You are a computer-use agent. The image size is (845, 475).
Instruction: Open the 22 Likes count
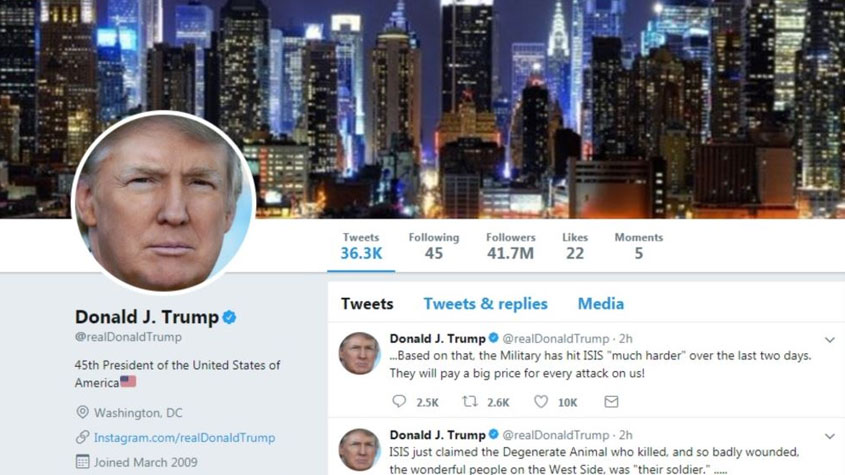point(575,246)
